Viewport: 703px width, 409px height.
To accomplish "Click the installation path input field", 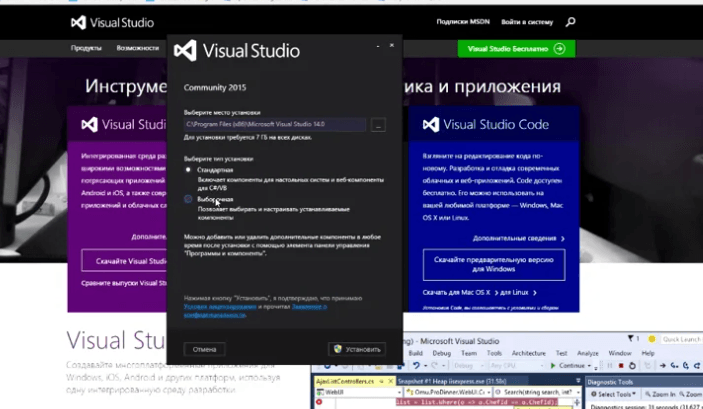I will [275, 124].
